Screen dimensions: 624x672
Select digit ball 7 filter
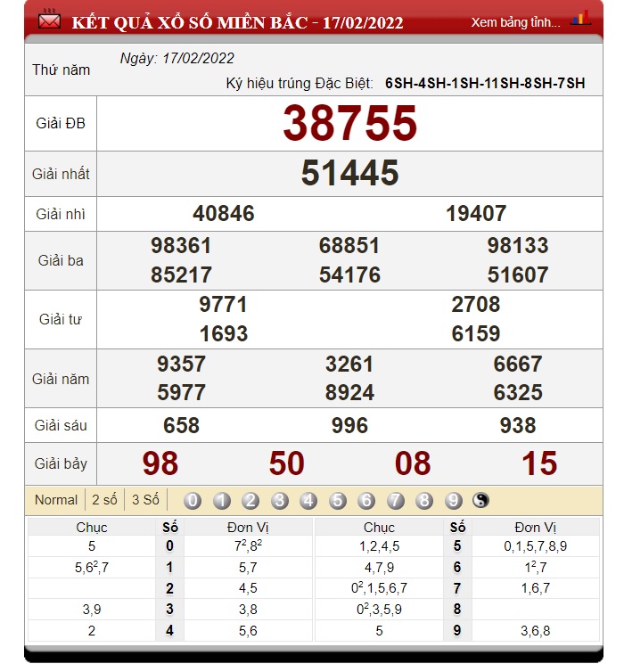[x=395, y=500]
